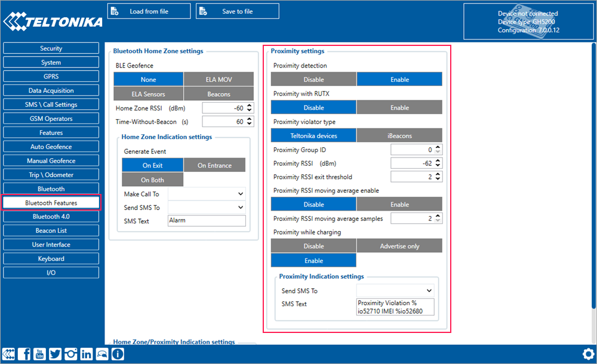Open settings gear in bottom right corner
The width and height of the screenshot is (597, 364).
[x=587, y=353]
